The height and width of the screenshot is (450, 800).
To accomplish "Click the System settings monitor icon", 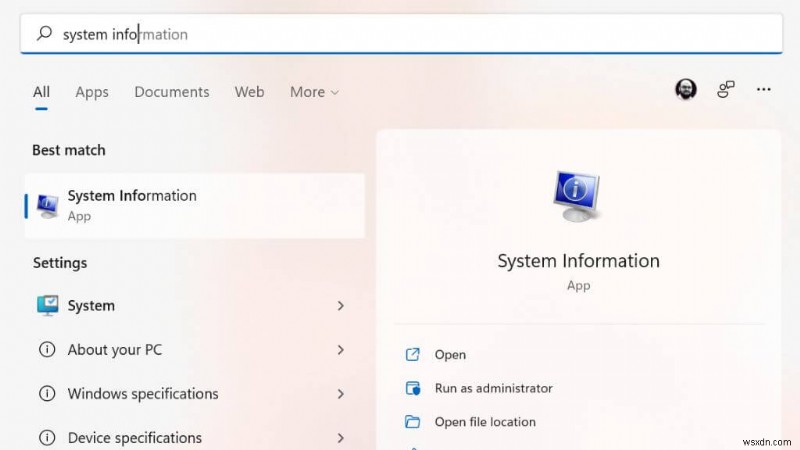I will (47, 305).
